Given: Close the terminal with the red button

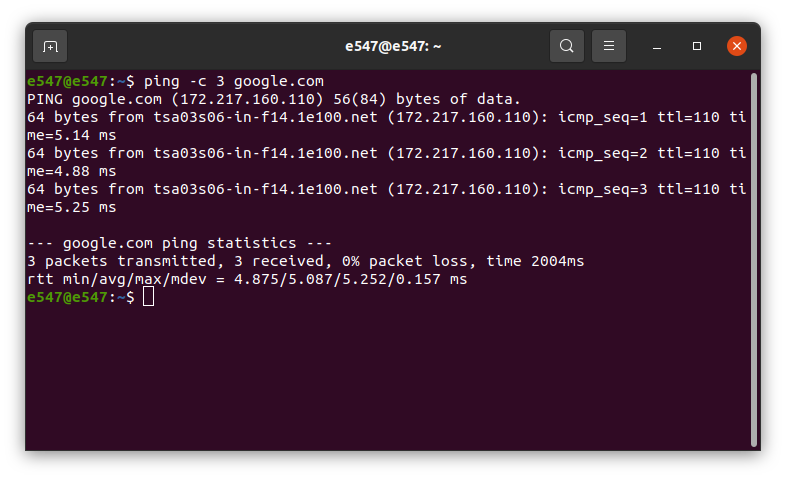Looking at the screenshot, I should coord(737,46).
